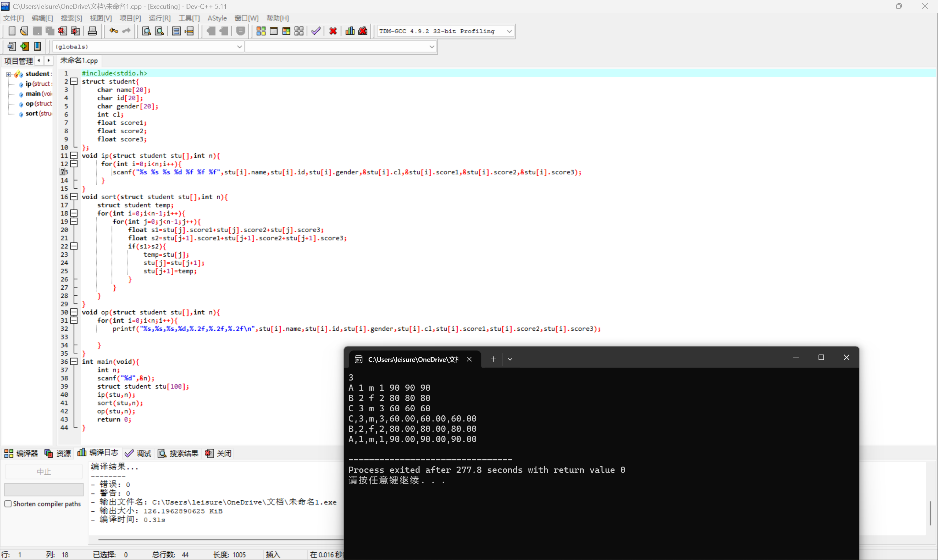Image resolution: width=938 pixels, height=560 pixels.
Task: Enable the Shorten compiler paths checkbox
Action: [8, 503]
